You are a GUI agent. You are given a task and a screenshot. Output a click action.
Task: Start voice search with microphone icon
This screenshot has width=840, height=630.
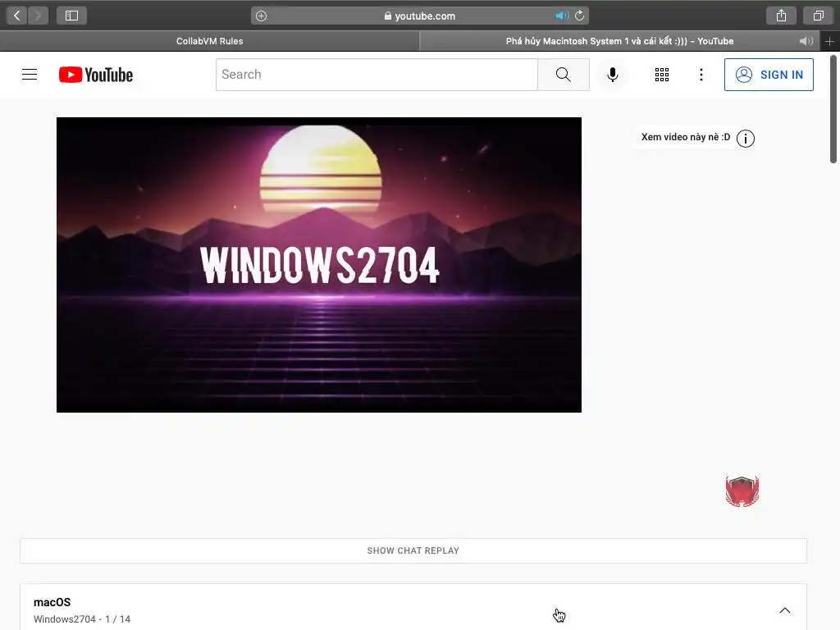[612, 75]
